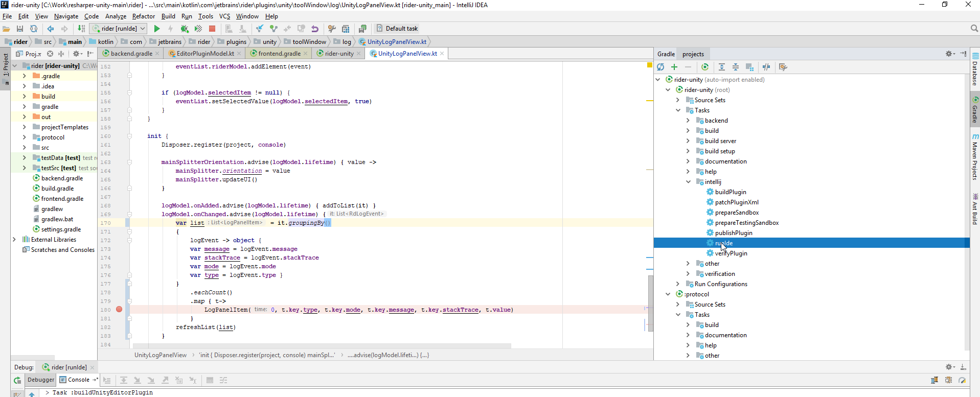The height and width of the screenshot is (397, 980).
Task: Expand verification tasks group in Gradle
Action: (688, 274)
